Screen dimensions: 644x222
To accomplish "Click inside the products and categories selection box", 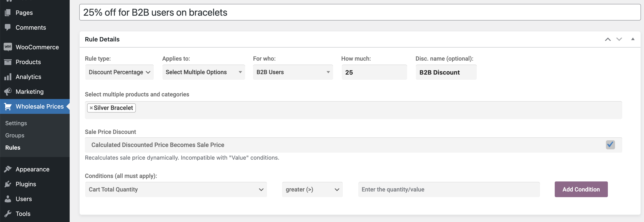I will pos(354,110).
